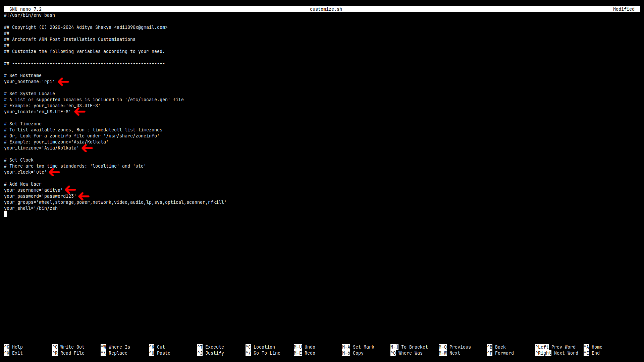Click the Justify shortcut label
644x362 pixels.
(214, 353)
